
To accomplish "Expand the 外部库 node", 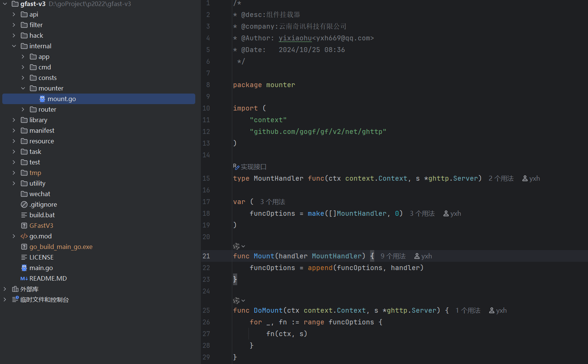I will pos(5,289).
